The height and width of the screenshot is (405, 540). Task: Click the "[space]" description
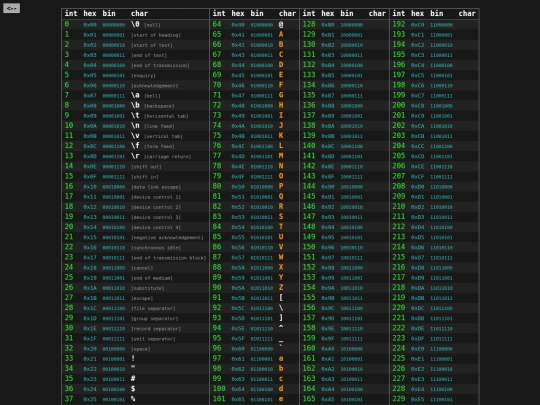(x=141, y=349)
